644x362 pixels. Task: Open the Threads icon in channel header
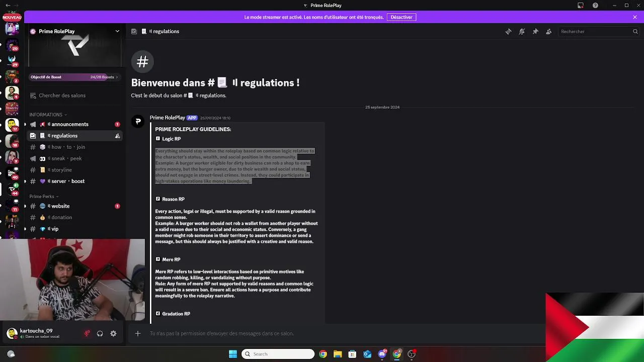tap(508, 31)
